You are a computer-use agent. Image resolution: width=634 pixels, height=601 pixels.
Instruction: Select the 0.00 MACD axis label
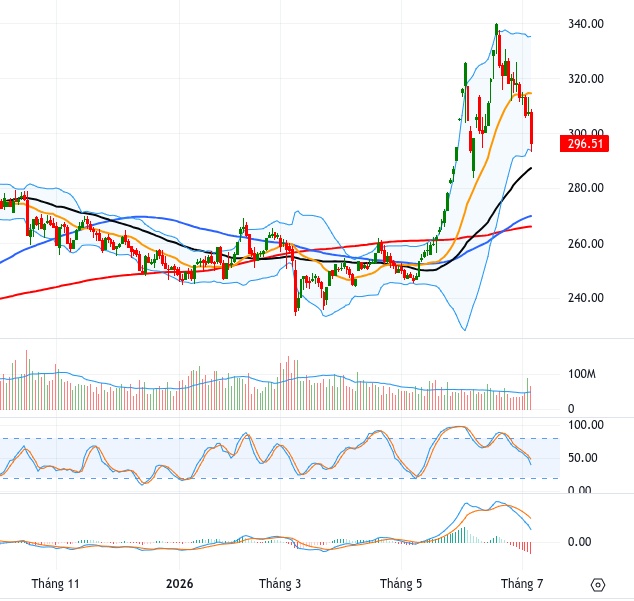[579, 542]
